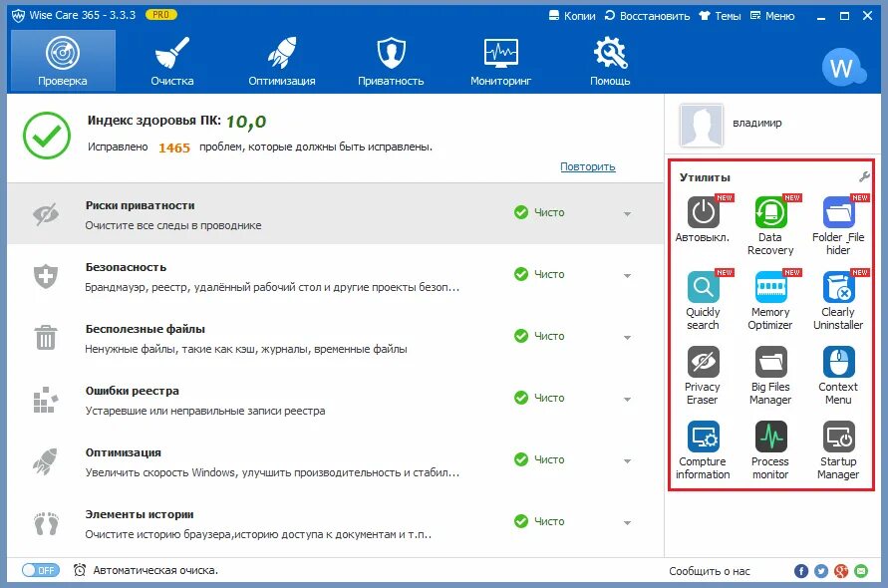This screenshot has height=588, width=888.
Task: Open the Темы themes option
Action: coord(720,16)
